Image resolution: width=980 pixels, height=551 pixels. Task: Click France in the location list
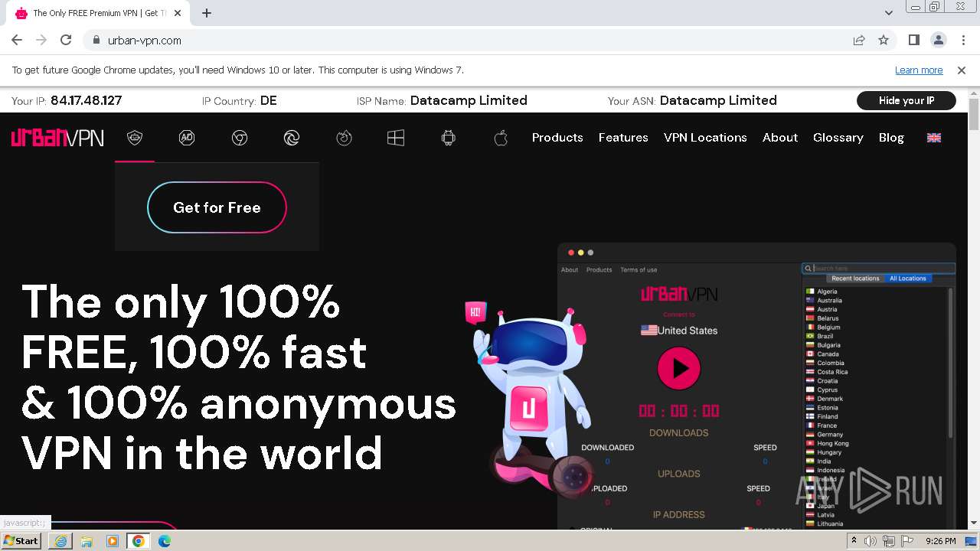coord(827,425)
